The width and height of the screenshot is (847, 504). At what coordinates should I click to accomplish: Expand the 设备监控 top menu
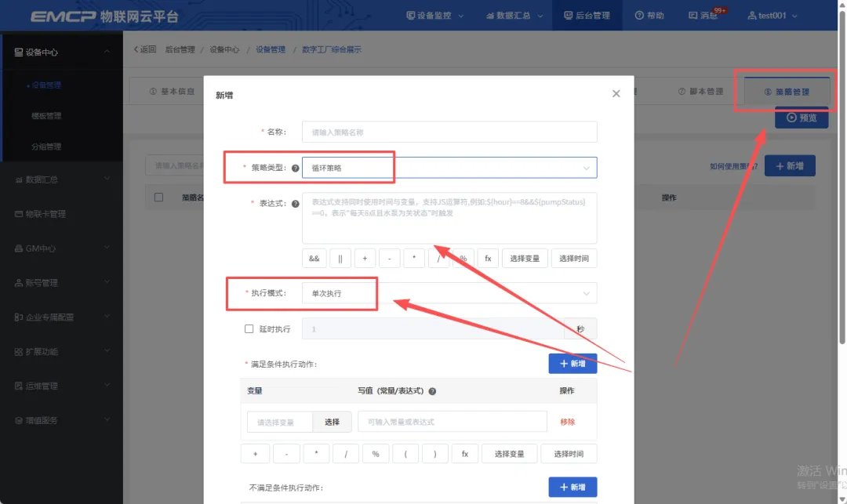[434, 16]
